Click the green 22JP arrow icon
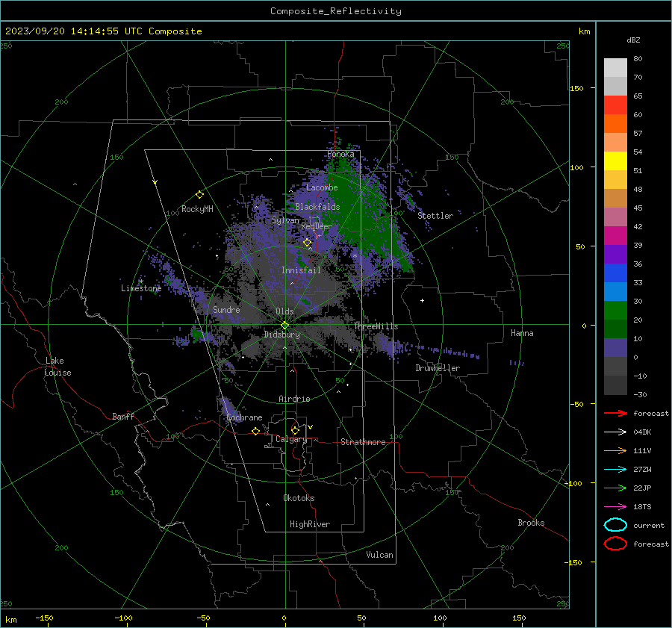Image resolution: width=672 pixels, height=628 pixels. pyautogui.click(x=615, y=488)
